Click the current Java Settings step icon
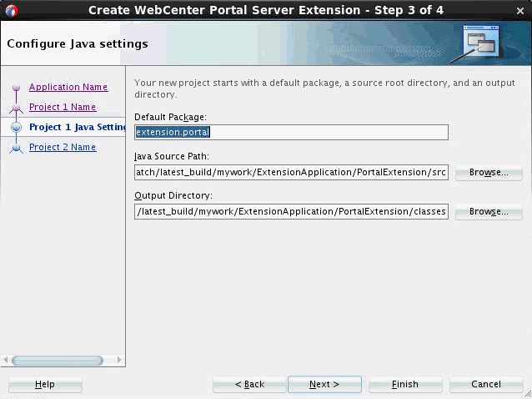The height and width of the screenshot is (399, 532). (x=16, y=128)
